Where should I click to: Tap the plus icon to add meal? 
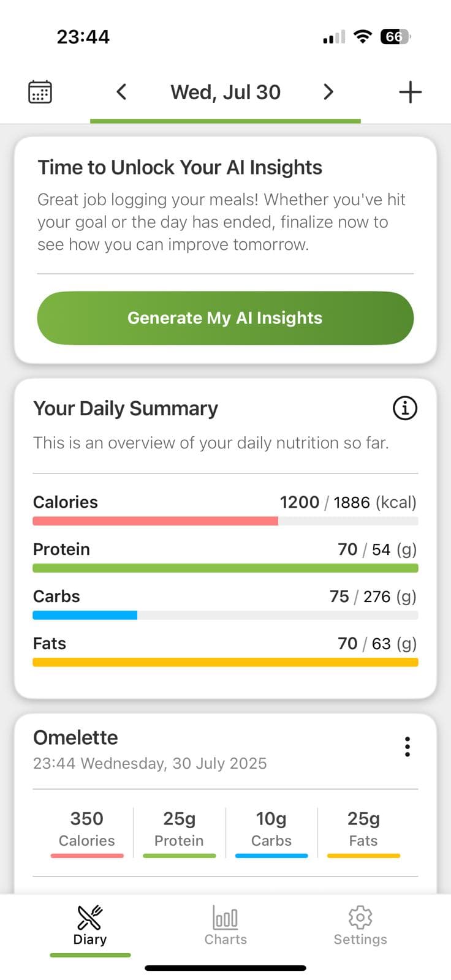[410, 92]
